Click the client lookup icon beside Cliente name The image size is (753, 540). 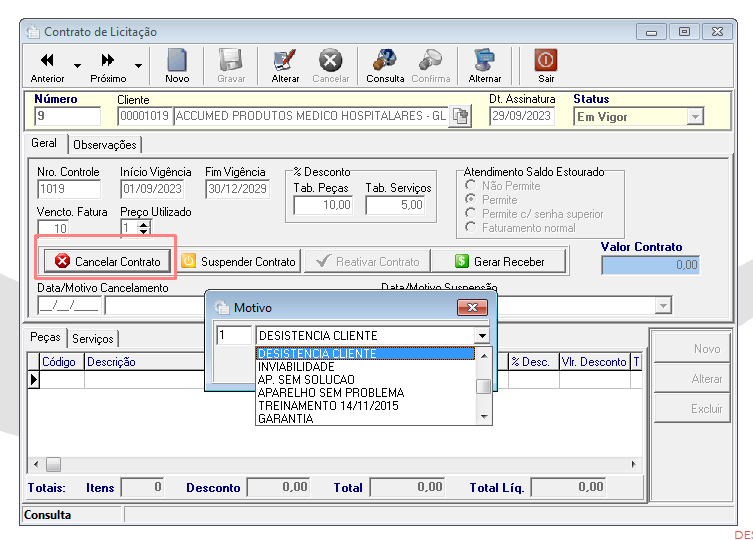[x=460, y=116]
